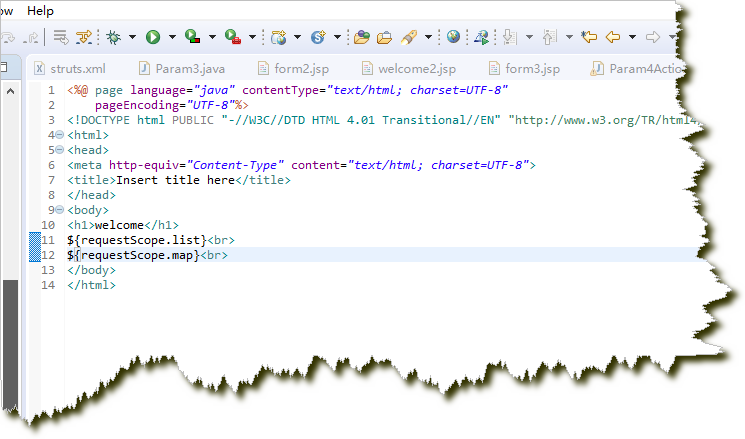Click the globe with green play icon
This screenshot has height=439, width=745.
(x=481, y=37)
